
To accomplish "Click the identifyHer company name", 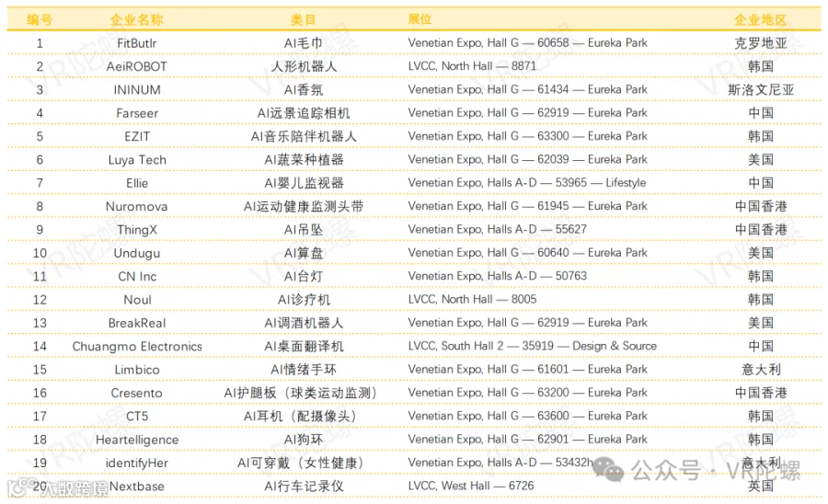I will click(137, 463).
